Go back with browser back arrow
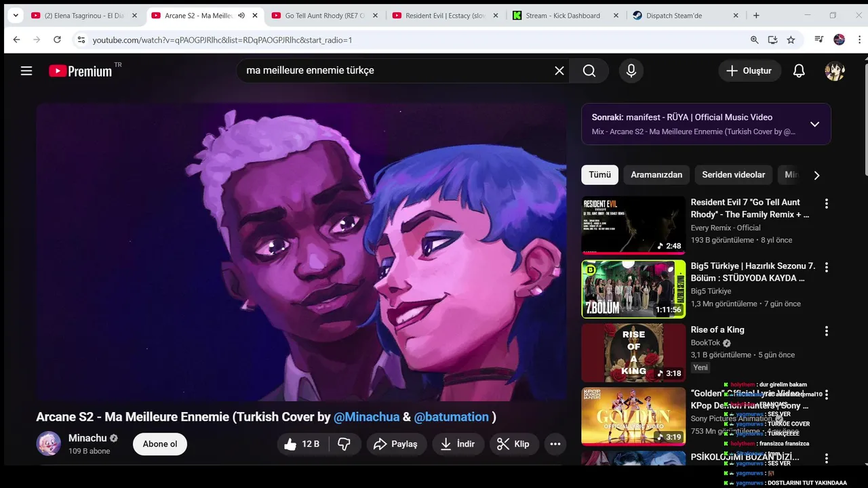 click(16, 40)
